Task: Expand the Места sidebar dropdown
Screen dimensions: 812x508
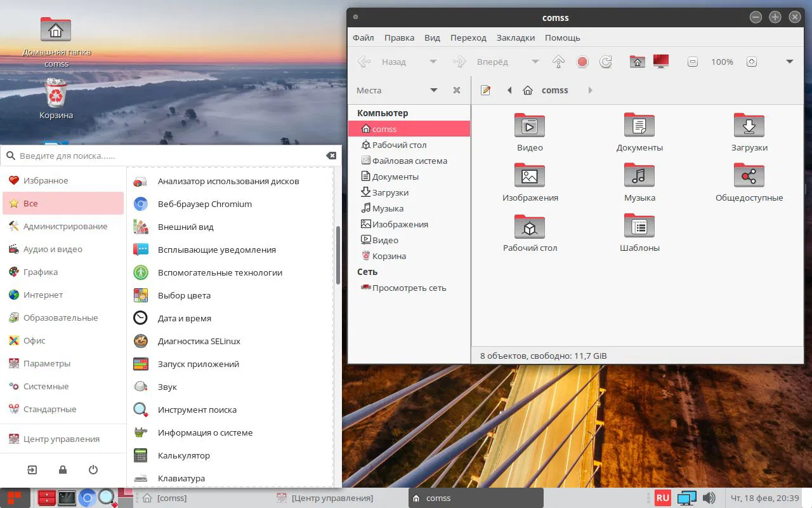Action: [x=434, y=90]
